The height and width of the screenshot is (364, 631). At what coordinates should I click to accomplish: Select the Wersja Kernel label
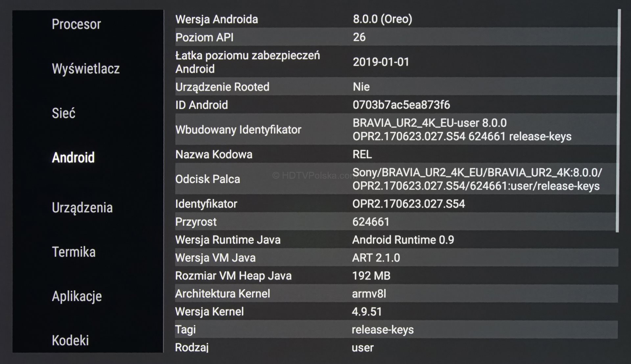(x=209, y=312)
